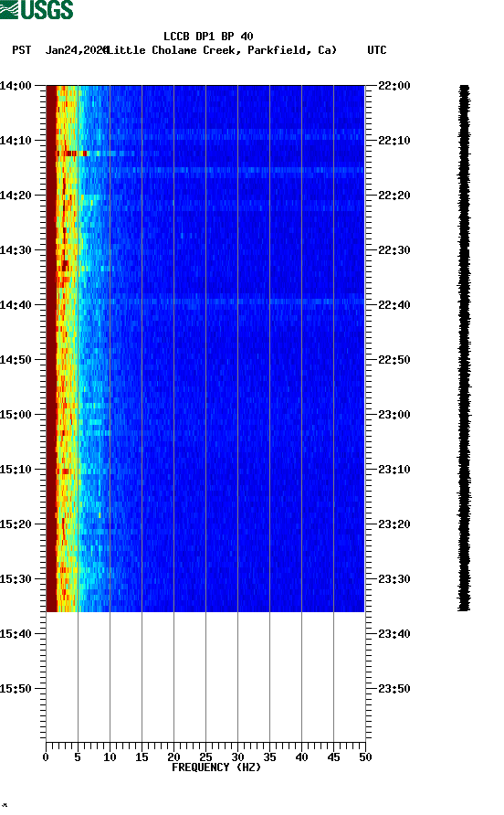Click the 14:10 PST time label

pyautogui.click(x=16, y=141)
